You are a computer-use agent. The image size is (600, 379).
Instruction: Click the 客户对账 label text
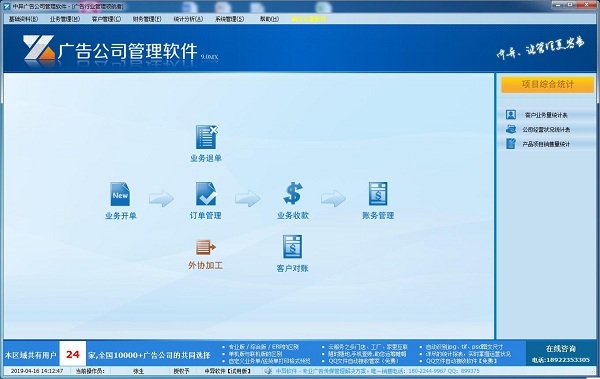tap(292, 268)
